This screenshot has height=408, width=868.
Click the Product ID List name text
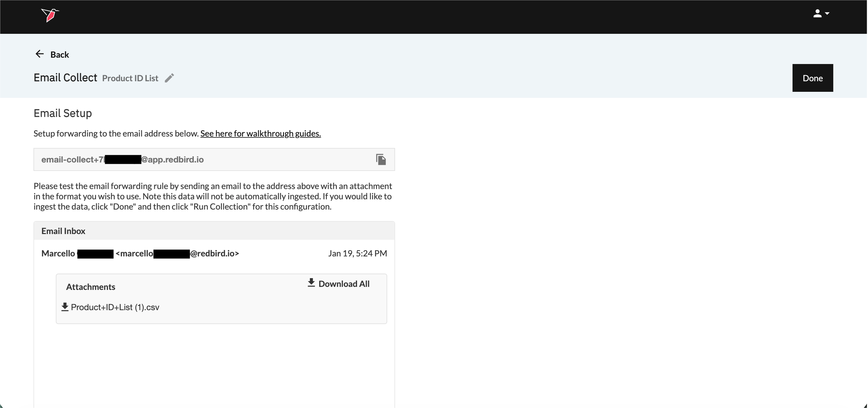pyautogui.click(x=130, y=78)
